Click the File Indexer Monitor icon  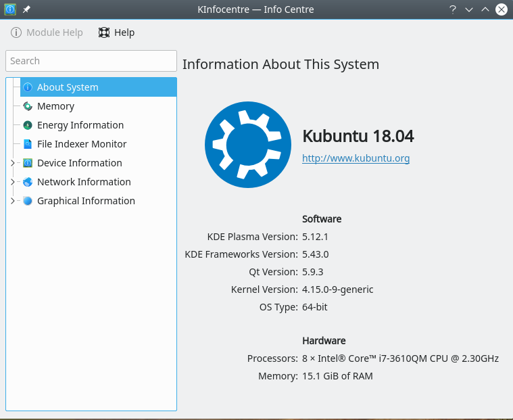[x=28, y=144]
